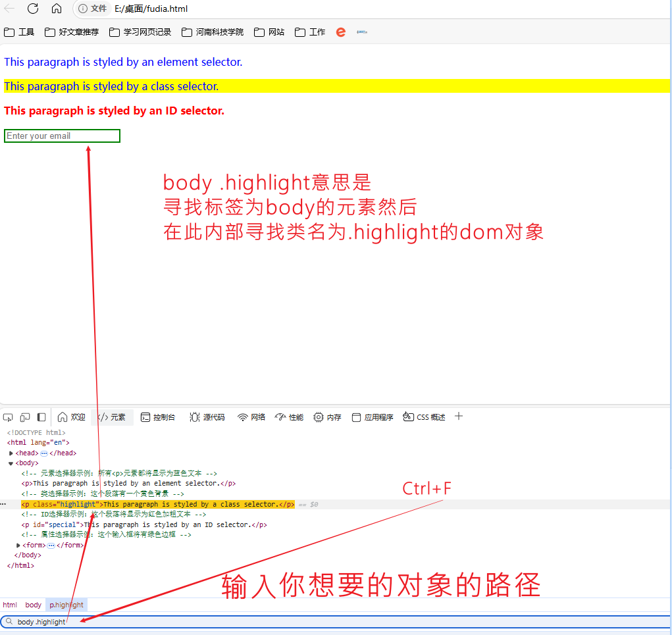Click the file info icon in address bar

click(83, 9)
